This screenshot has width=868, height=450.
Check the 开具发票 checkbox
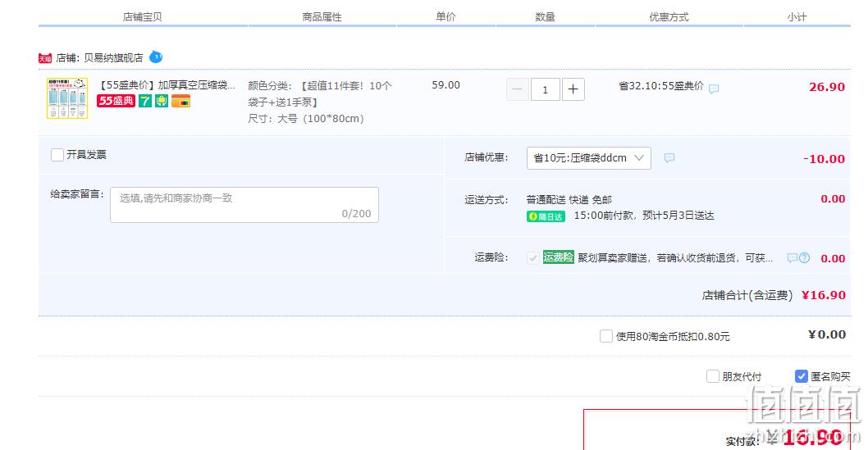[57, 155]
